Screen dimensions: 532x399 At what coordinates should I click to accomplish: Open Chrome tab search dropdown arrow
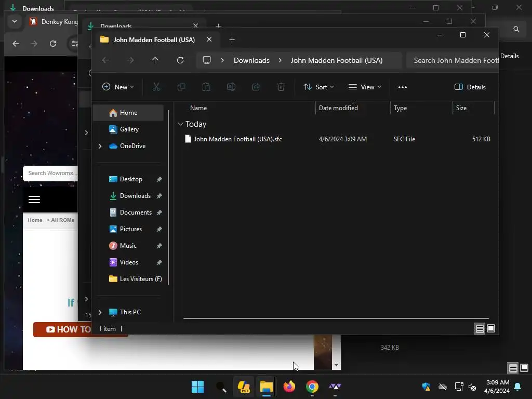point(14,21)
